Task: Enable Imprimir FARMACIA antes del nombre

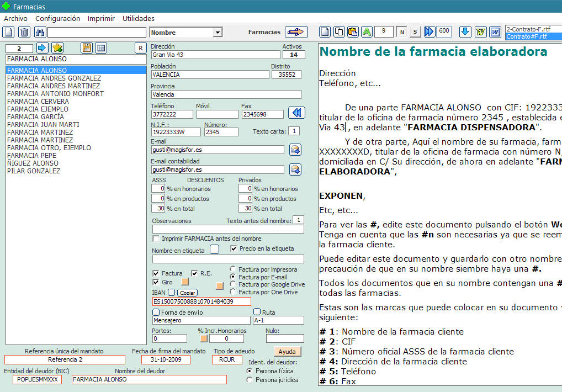Action: click(x=156, y=239)
